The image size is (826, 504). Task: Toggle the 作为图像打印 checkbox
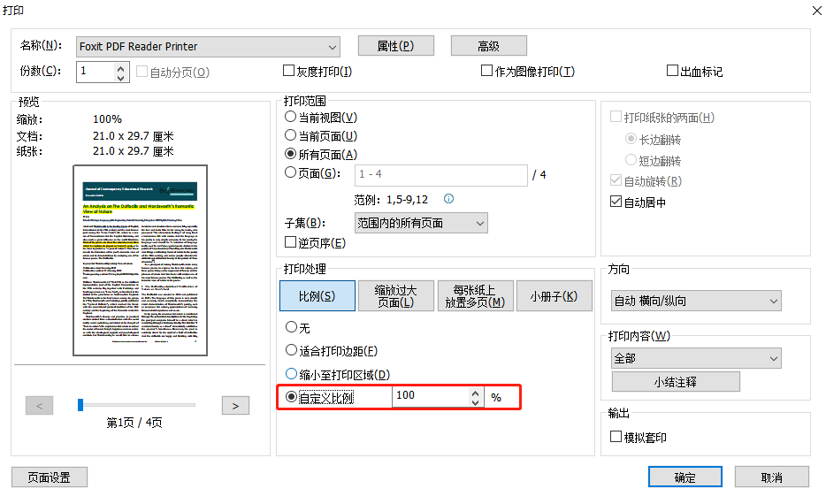click(x=487, y=72)
